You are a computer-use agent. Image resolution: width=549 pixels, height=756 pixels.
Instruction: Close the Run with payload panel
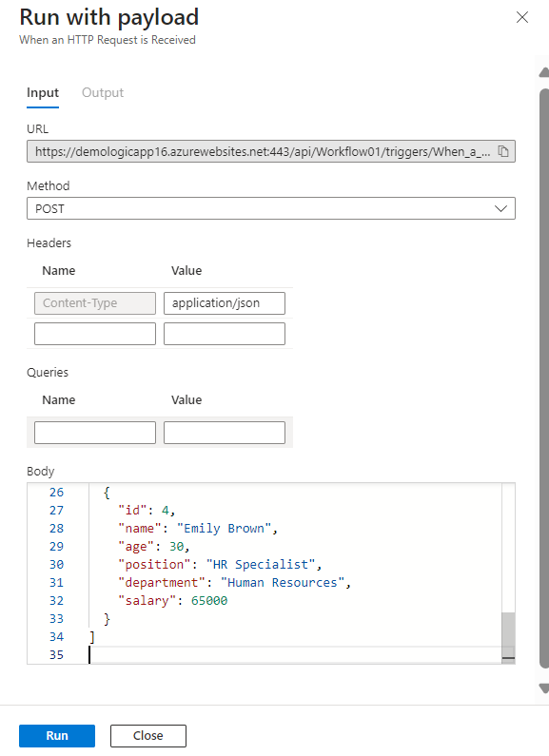click(x=522, y=17)
